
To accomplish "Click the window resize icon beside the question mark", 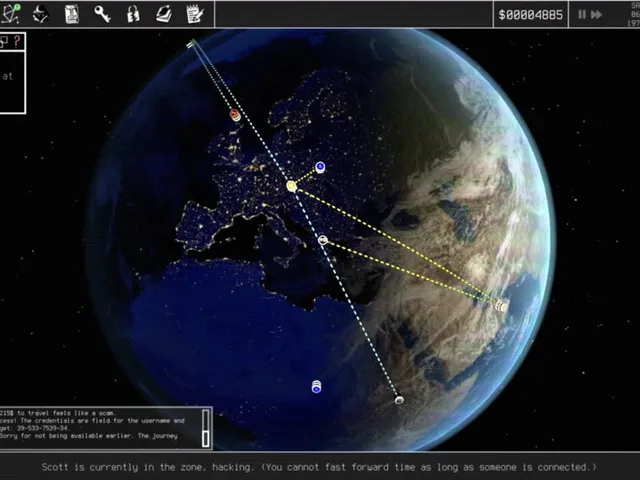I will 4,42.
